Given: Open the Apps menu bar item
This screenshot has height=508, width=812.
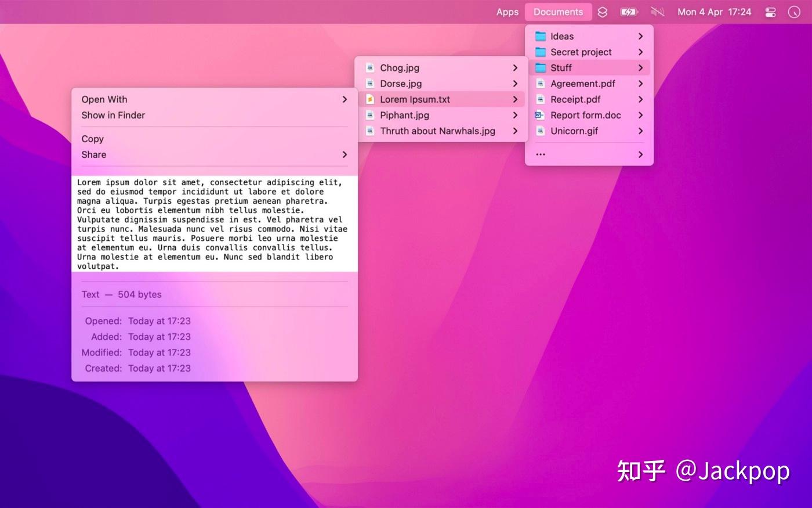Looking at the screenshot, I should 507,12.
